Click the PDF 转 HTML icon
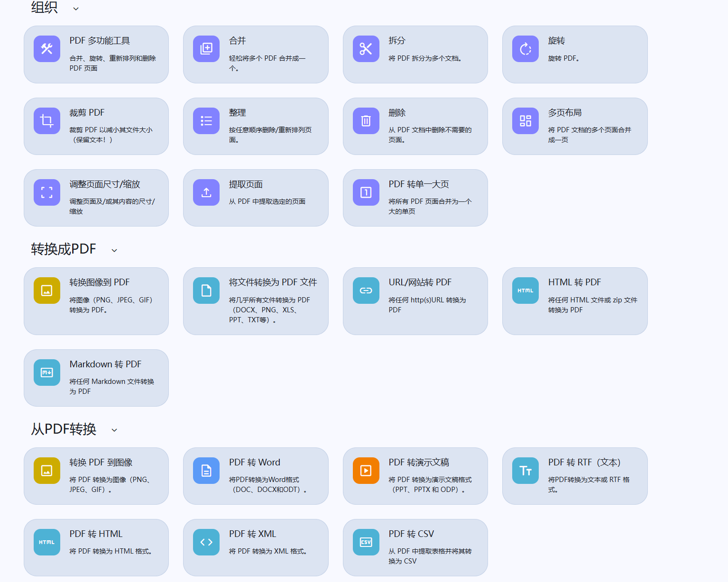 [47, 542]
